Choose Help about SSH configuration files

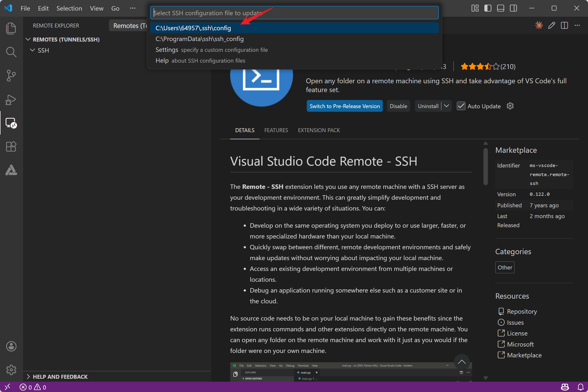[x=294, y=60]
